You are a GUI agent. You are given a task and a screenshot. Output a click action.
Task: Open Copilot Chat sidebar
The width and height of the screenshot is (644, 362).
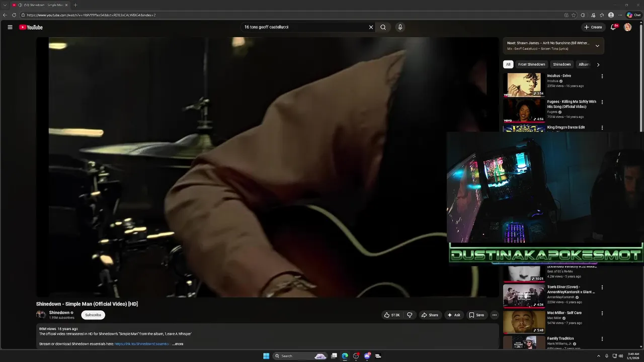pyautogui.click(x=633, y=15)
